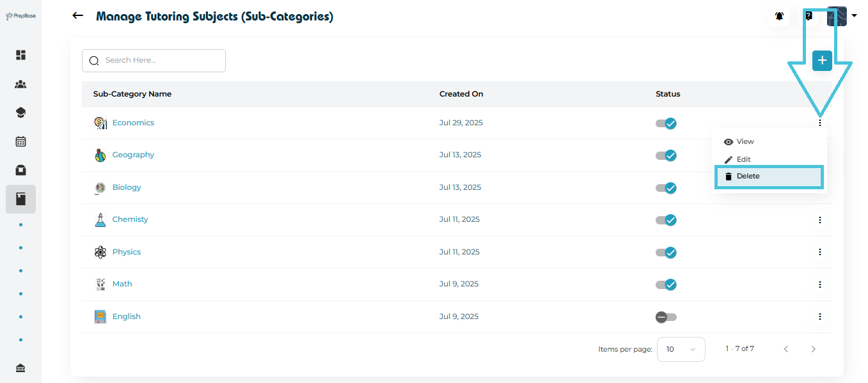Open the Chemisty row options menu
The width and height of the screenshot is (868, 383).
(x=819, y=220)
